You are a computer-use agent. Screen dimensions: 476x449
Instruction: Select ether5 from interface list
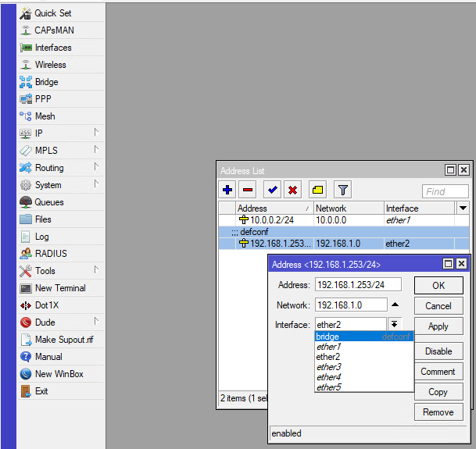tap(364, 387)
